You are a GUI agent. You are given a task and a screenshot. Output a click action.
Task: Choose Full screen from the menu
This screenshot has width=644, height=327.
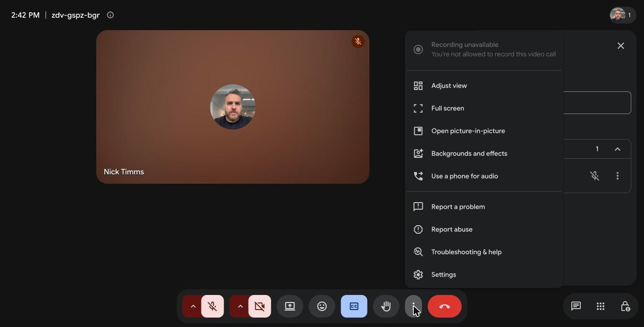[x=484, y=108]
